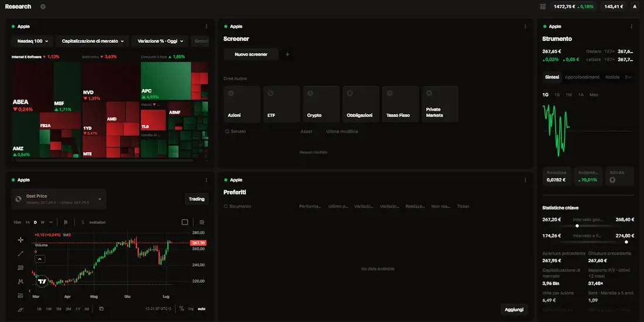Toggle auto scale on the chart

[201, 309]
